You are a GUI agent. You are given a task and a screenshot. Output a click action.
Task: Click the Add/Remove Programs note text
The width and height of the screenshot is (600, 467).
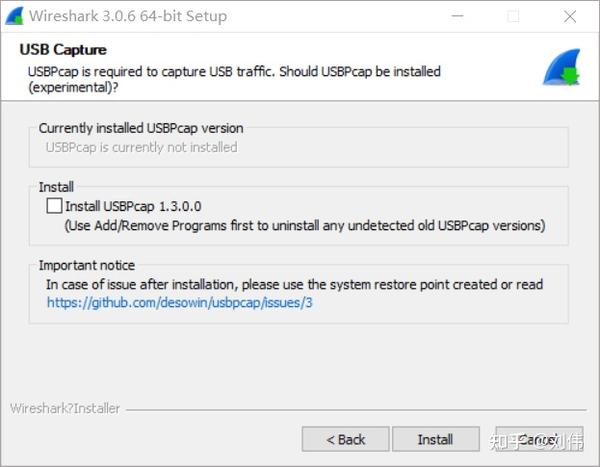click(x=305, y=225)
